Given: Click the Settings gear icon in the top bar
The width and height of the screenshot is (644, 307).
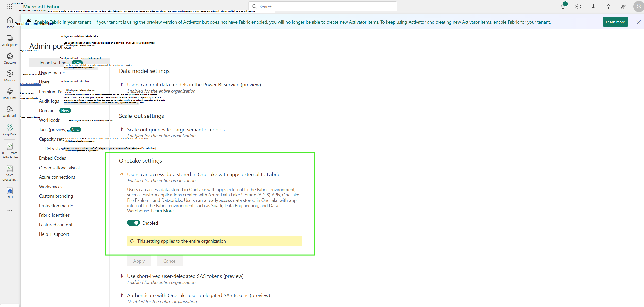Looking at the screenshot, I should point(578,6).
